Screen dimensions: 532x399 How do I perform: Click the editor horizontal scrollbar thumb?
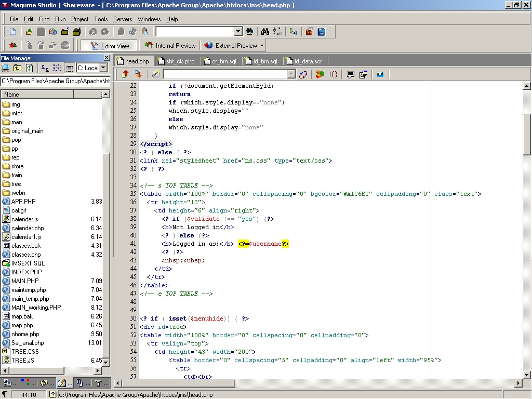coord(179,383)
